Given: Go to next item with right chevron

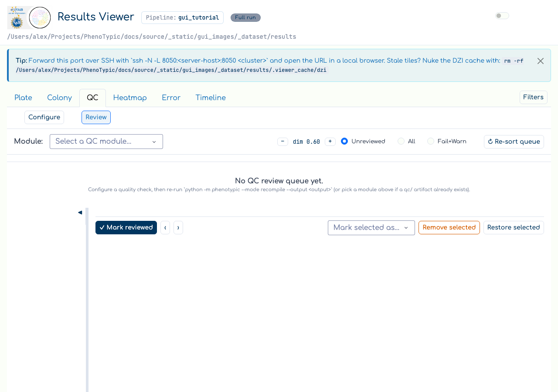Looking at the screenshot, I should point(178,227).
